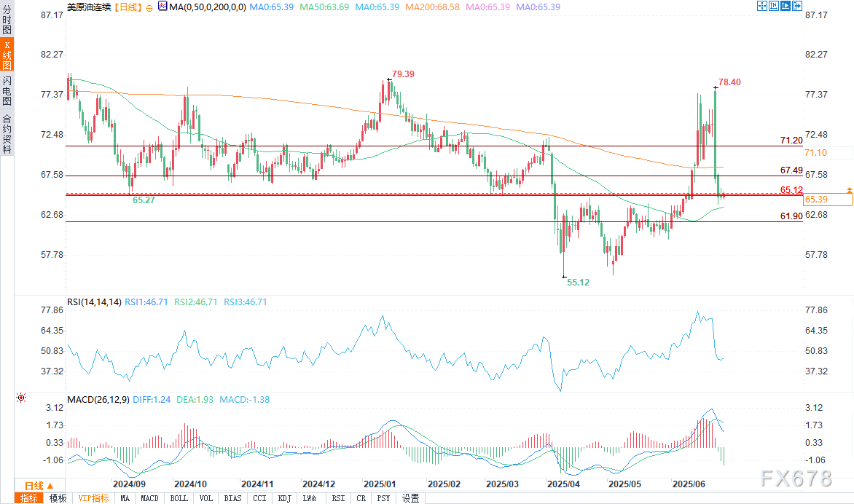Viewport: 854px width, 504px height.
Task: Switch to 分时图 view in left sidebar
Action: [7, 19]
